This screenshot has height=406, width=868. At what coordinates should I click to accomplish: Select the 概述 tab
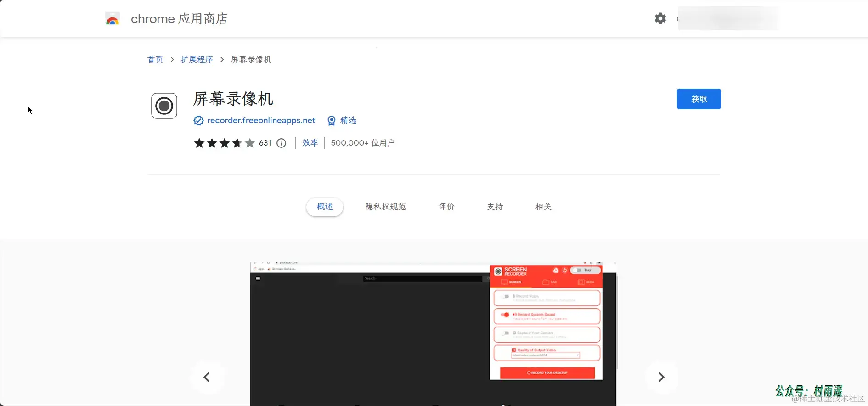[325, 207]
